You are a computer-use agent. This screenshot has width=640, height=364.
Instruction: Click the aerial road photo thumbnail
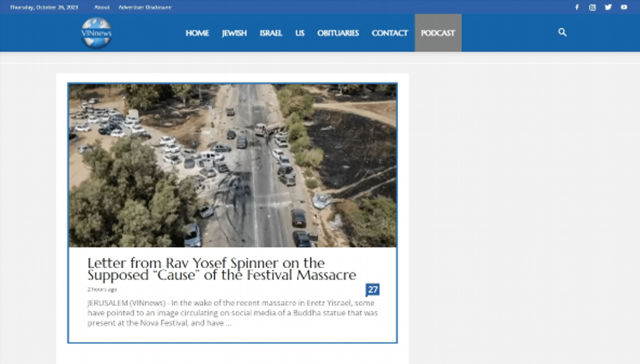click(x=233, y=166)
